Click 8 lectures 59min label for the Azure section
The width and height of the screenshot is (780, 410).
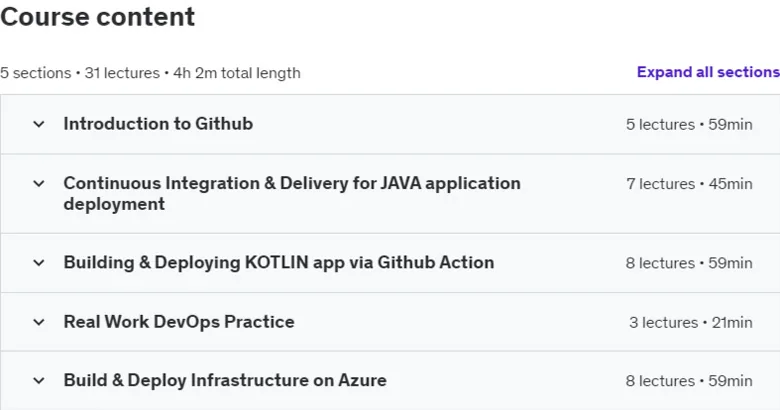coord(689,381)
